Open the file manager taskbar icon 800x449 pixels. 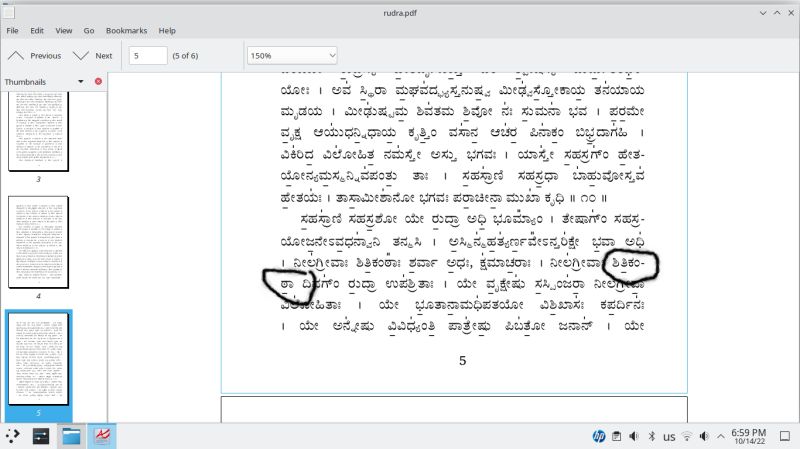pos(71,436)
